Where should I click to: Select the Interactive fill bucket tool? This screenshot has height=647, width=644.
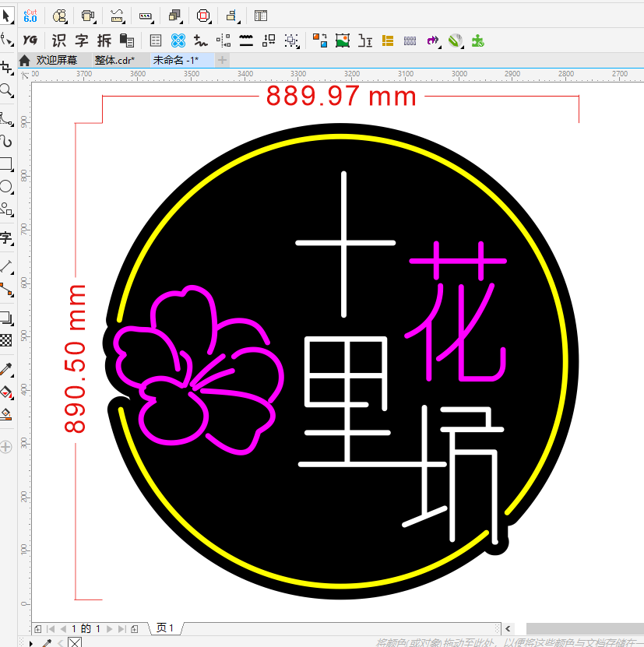[x=6, y=392]
